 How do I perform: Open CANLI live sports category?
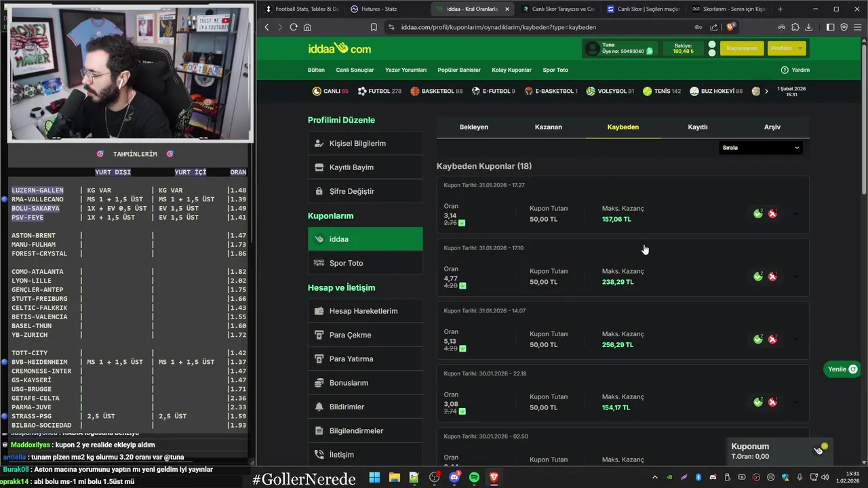[330, 91]
